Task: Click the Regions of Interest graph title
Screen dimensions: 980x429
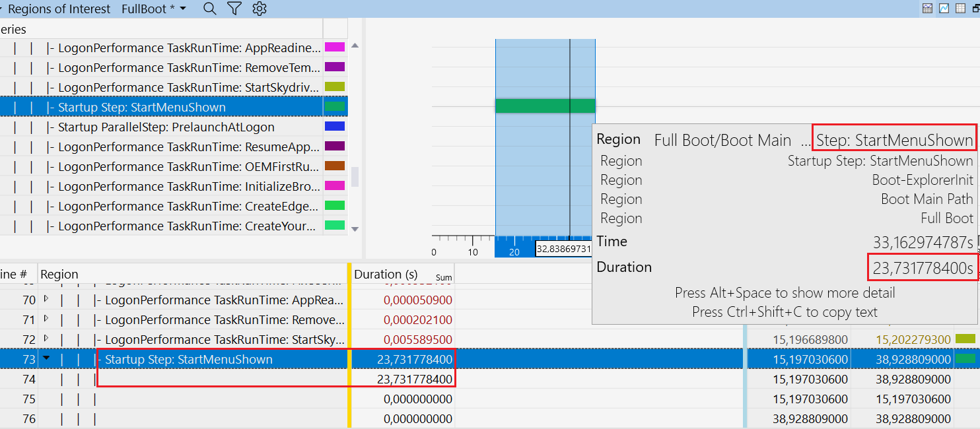Action: [59, 9]
